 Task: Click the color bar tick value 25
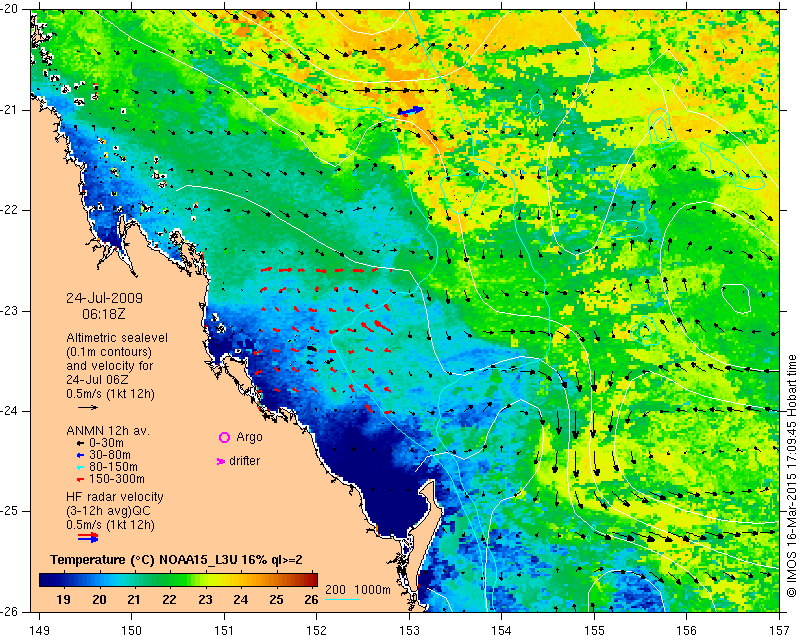[276, 600]
